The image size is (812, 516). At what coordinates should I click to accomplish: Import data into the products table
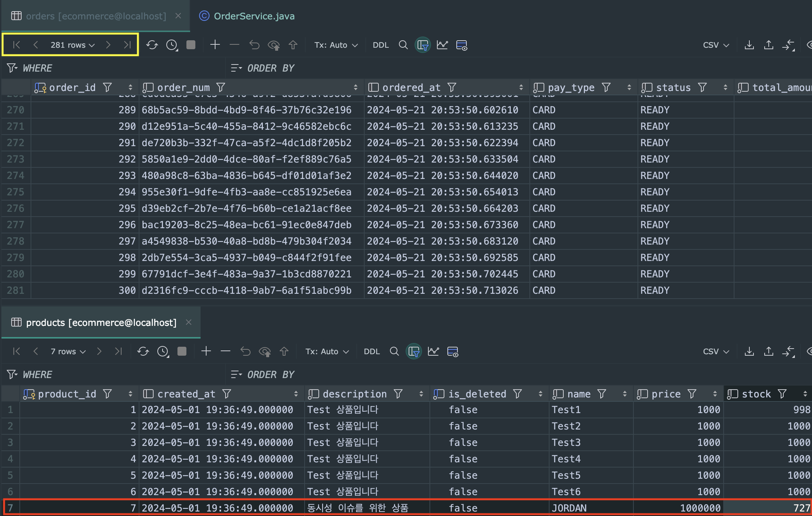point(768,352)
